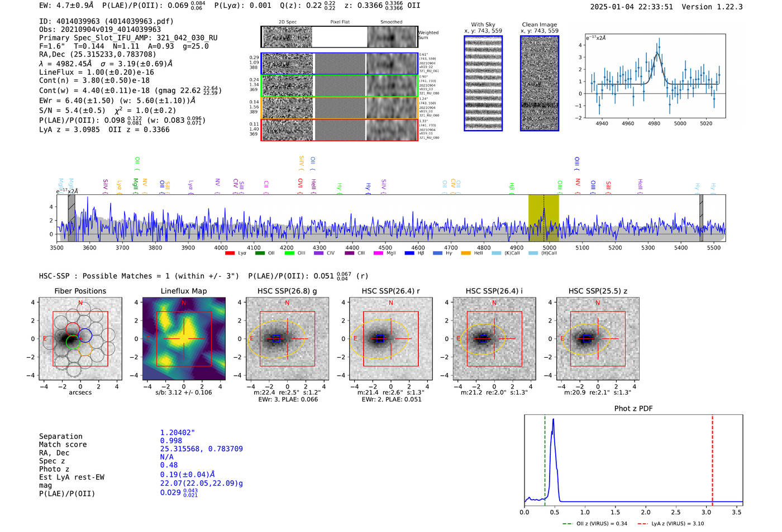
Task: Click the With Sky fiber image
Action: tap(483, 83)
